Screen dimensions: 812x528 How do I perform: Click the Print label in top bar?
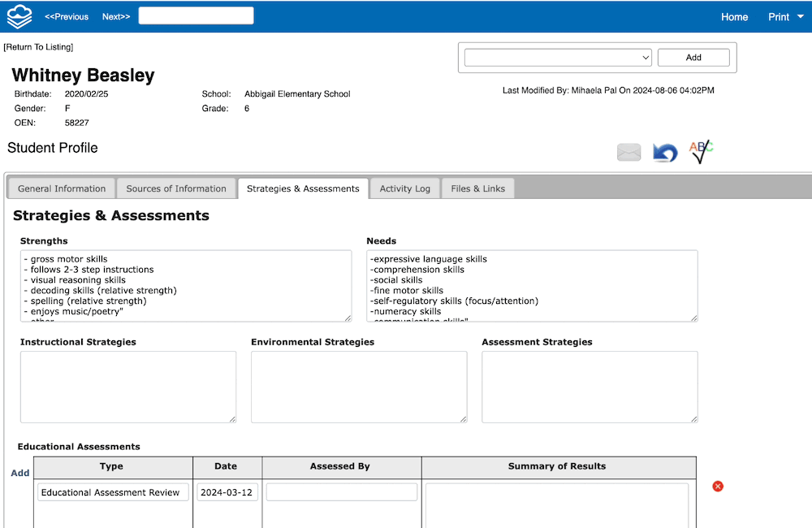(779, 17)
